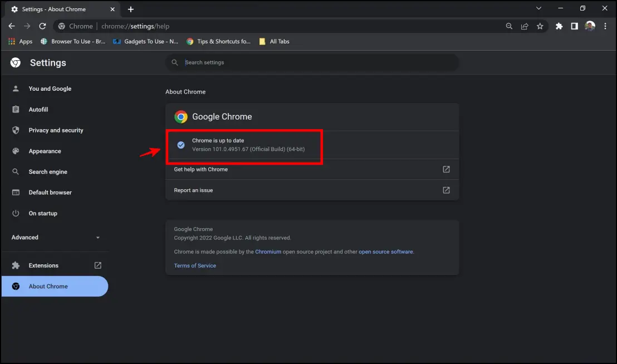Click the 'Chrome is up to date' text
617x364 pixels.
point(218,141)
